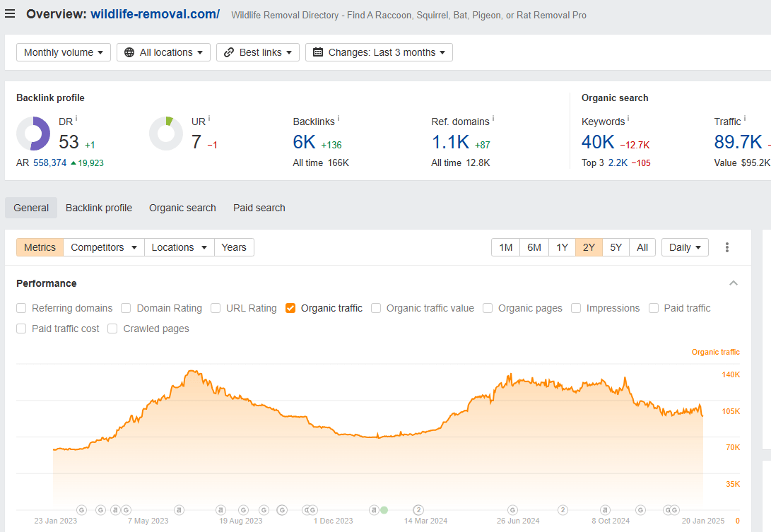
Task: Enable the Paid traffic checkbox
Action: coord(654,308)
